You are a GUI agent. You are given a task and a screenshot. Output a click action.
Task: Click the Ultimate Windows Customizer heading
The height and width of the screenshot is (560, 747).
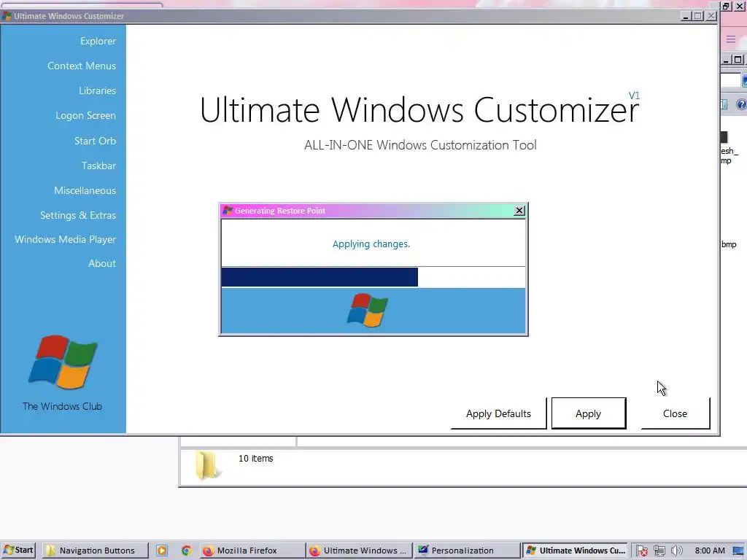pyautogui.click(x=419, y=110)
